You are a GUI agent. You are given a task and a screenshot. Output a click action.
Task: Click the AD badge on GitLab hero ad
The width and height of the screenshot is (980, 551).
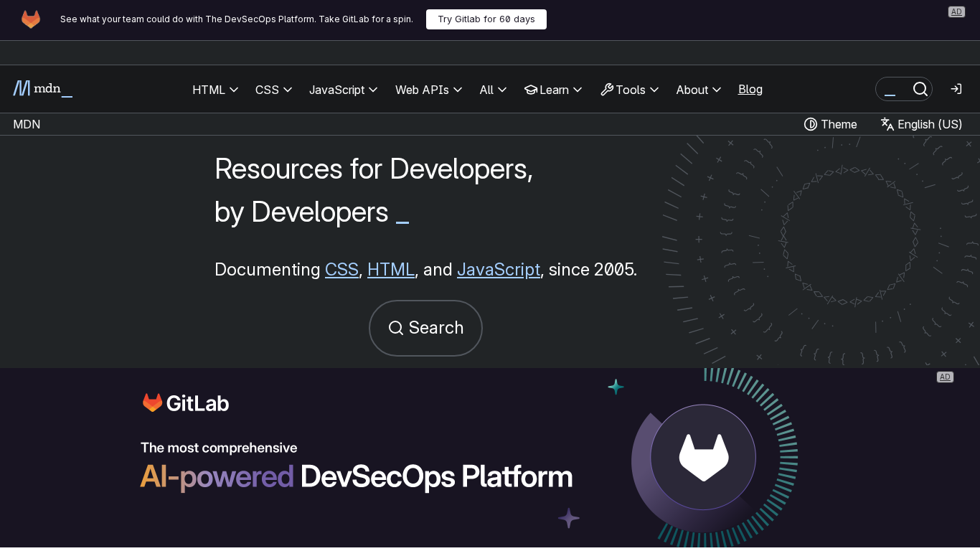click(x=945, y=377)
